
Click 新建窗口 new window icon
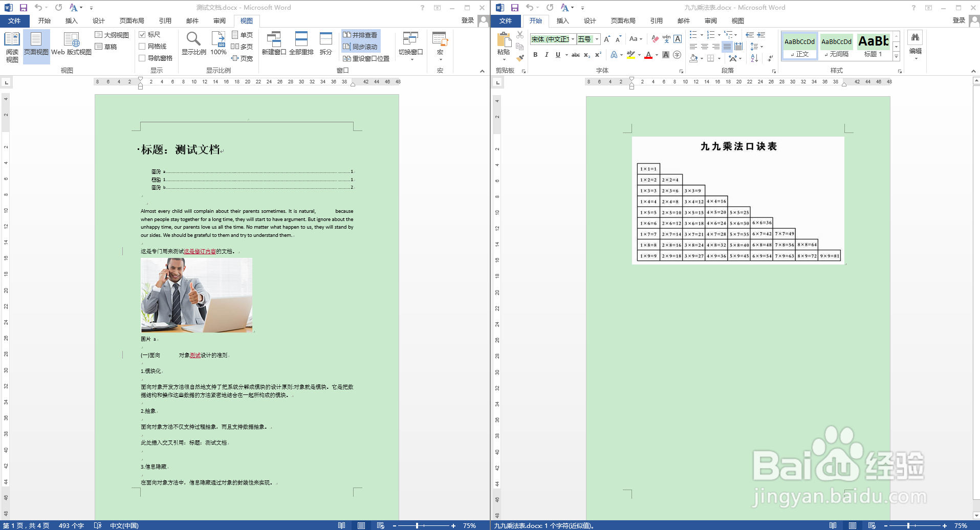pyautogui.click(x=274, y=44)
